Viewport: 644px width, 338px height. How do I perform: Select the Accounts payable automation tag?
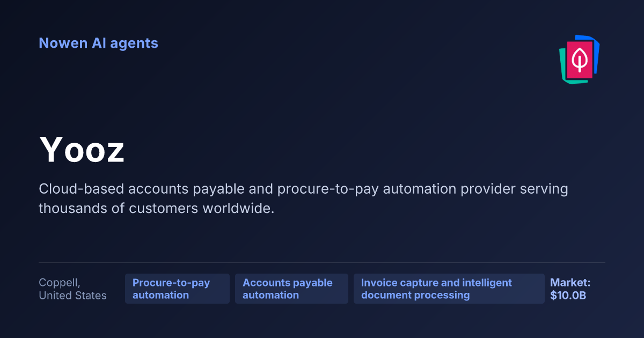(291, 289)
